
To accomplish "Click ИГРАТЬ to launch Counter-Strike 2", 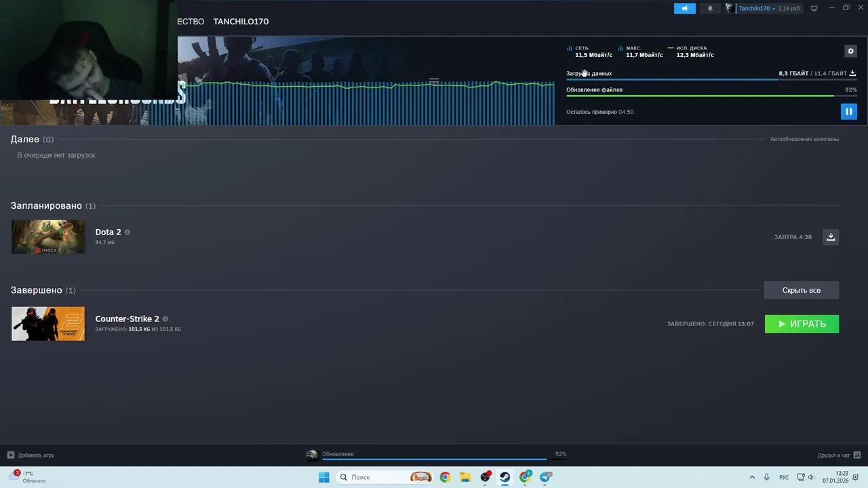I will (x=802, y=324).
